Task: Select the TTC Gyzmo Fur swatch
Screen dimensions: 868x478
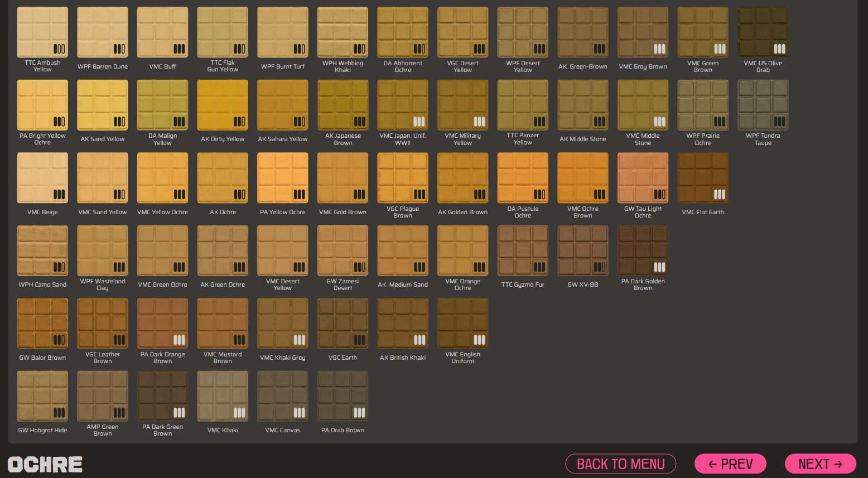Action: pos(523,251)
